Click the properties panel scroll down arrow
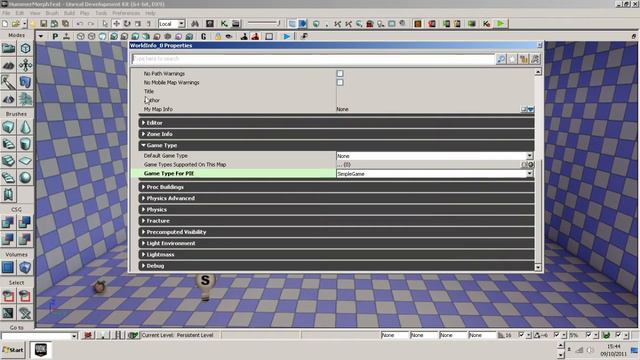The width and height of the screenshot is (640, 360). (x=538, y=267)
